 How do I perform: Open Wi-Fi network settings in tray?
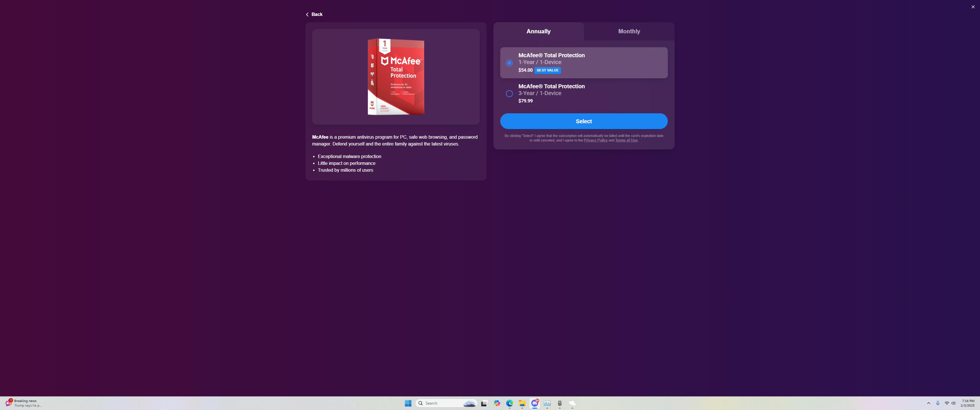tap(946, 403)
